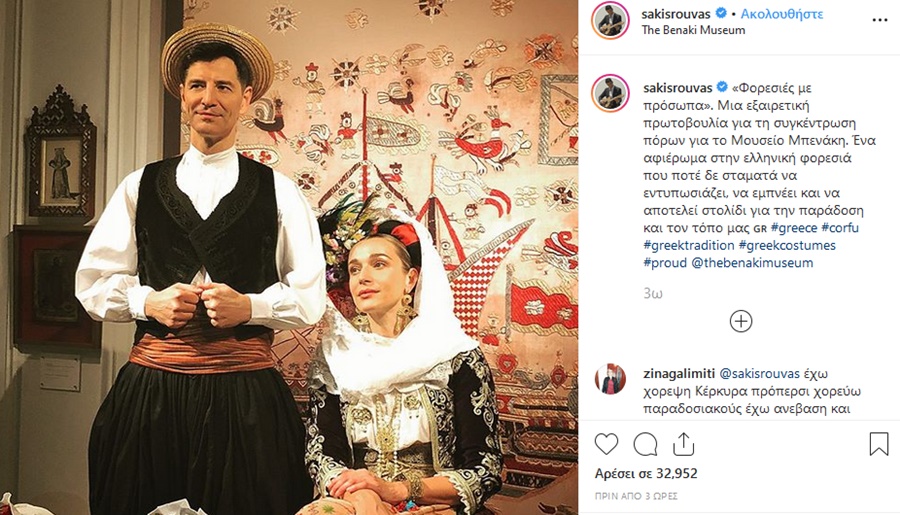Open the #greece hashtag
Viewport: 900px width, 515px height.
pos(794,227)
